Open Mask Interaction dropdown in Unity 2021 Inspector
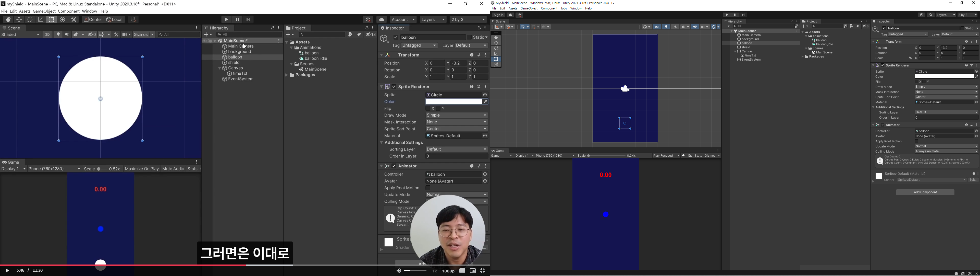 (x=946, y=92)
